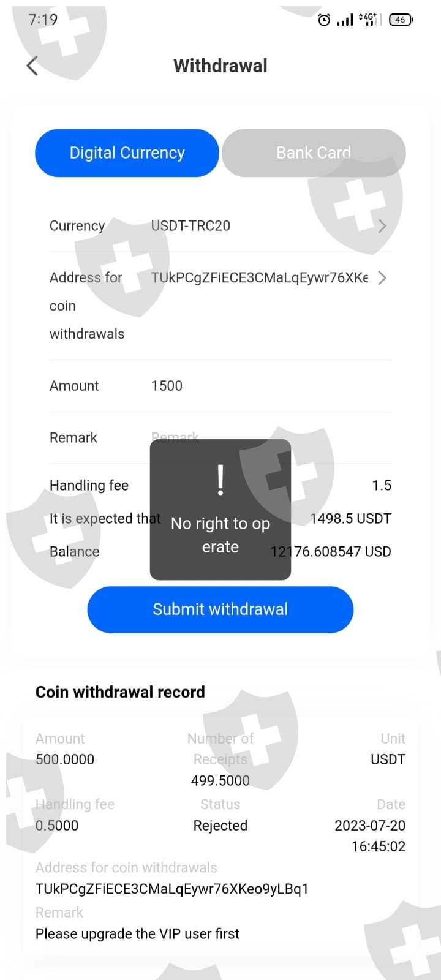Switch to the Bank Card tab

click(x=314, y=153)
